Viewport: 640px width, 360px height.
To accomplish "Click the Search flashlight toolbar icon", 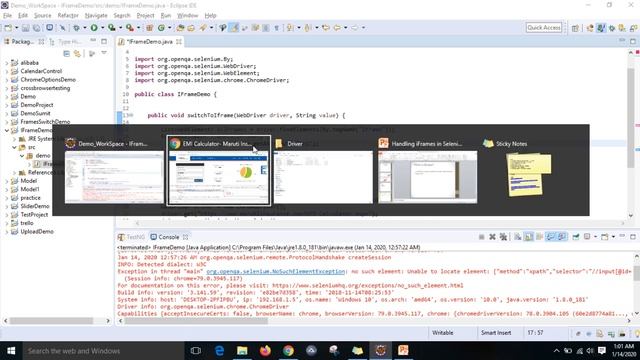I will tap(203, 28).
